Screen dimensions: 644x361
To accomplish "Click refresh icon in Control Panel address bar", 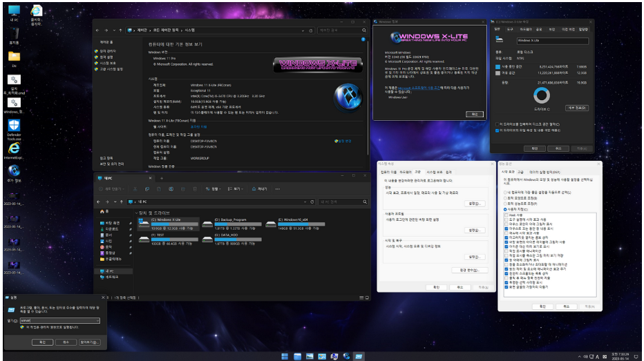I will click(311, 30).
